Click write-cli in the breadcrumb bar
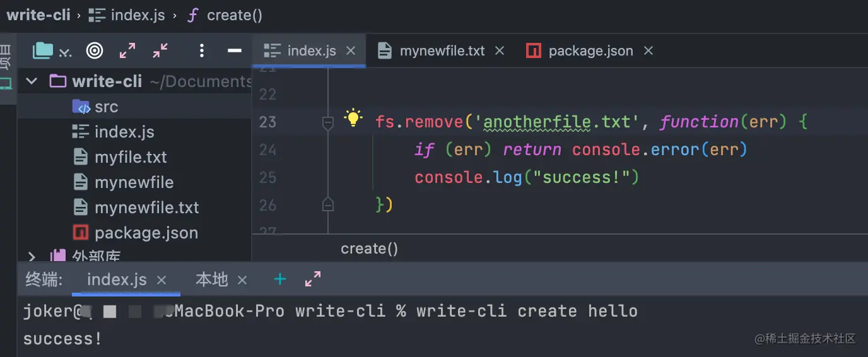The width and height of the screenshot is (868, 357). [38, 15]
